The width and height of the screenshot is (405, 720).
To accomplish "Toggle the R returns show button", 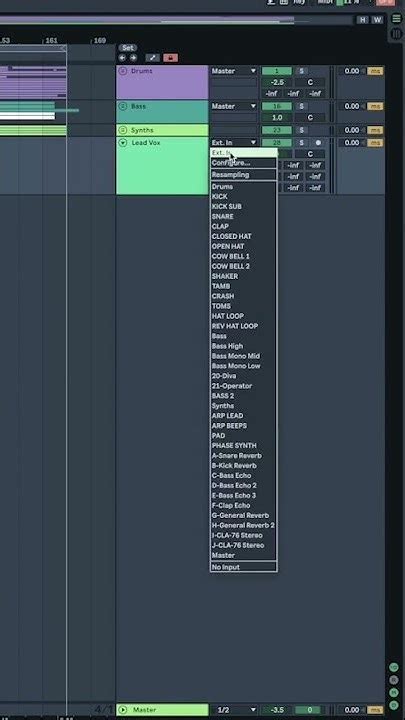I will click(394, 680).
